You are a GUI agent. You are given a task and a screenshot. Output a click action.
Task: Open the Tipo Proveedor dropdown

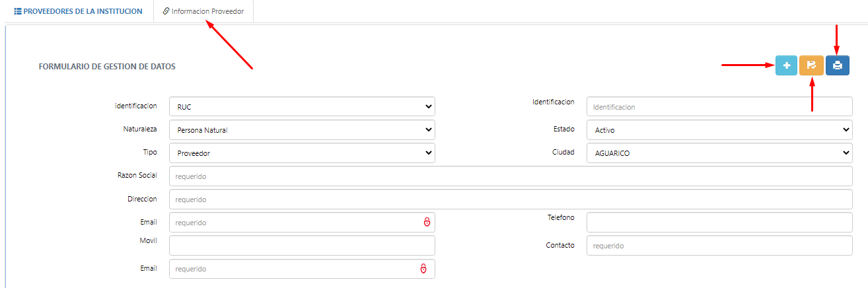(x=302, y=153)
